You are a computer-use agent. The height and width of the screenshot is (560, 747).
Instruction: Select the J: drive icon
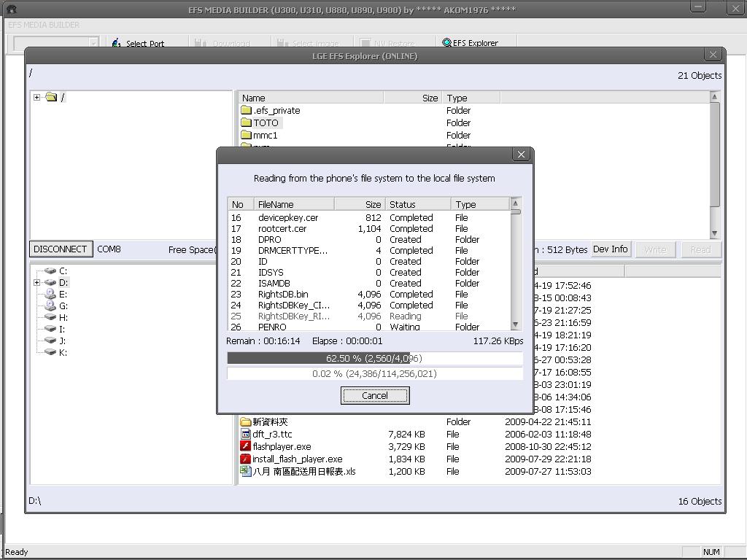pos(50,341)
